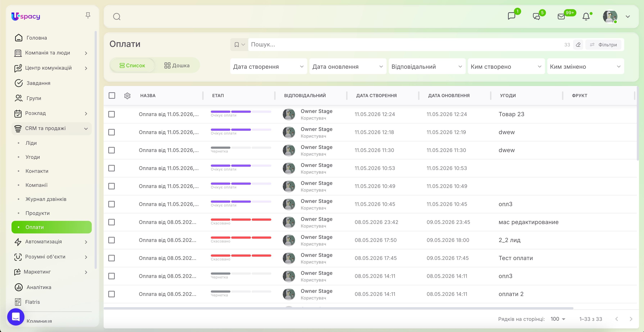Open the support chat widget button
The width and height of the screenshot is (644, 332).
16,317
